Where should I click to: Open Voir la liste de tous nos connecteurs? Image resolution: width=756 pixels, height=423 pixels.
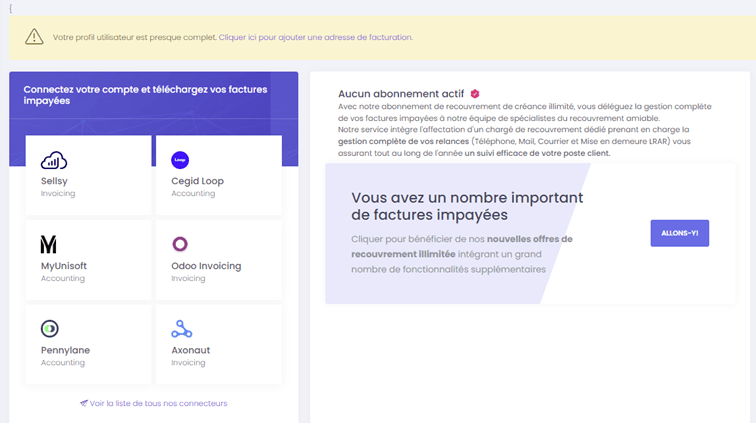pyautogui.click(x=158, y=403)
